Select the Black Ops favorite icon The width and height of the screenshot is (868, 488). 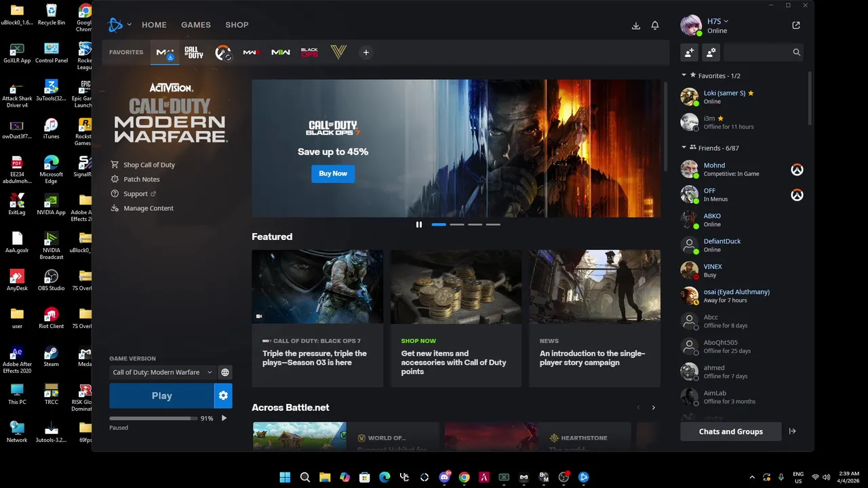coord(309,52)
